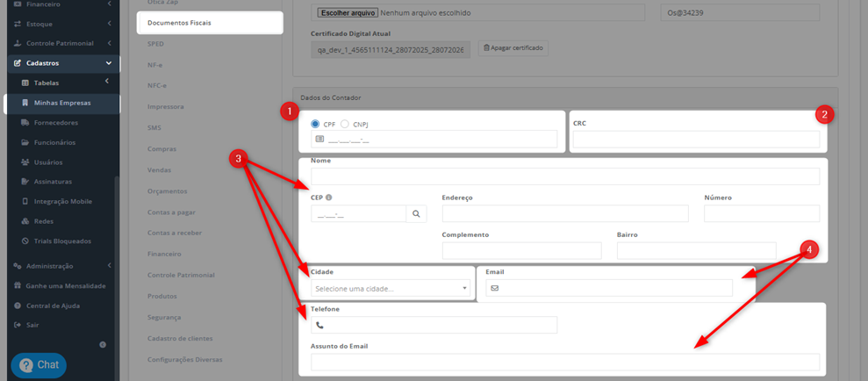Open the Cidade dropdown

tap(391, 289)
